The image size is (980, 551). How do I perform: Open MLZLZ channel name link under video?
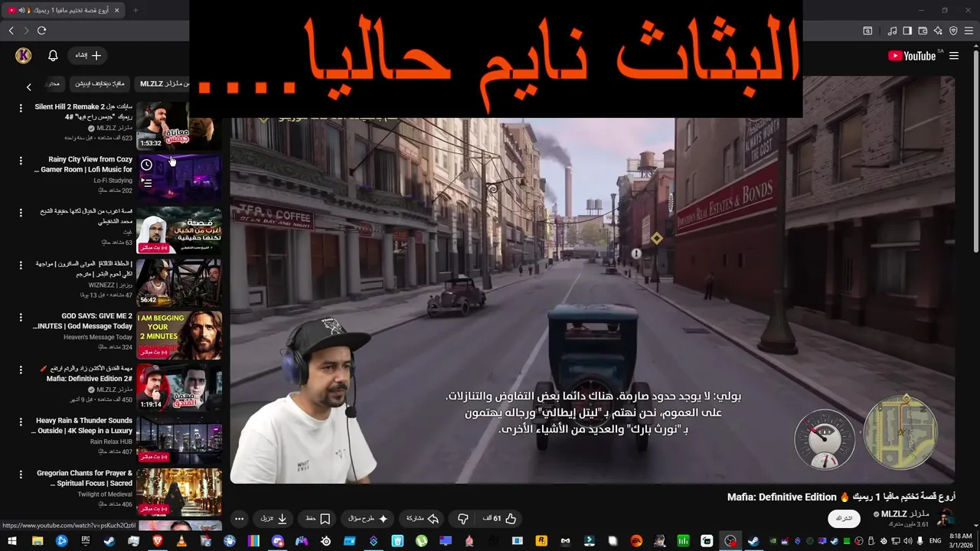pos(906,514)
